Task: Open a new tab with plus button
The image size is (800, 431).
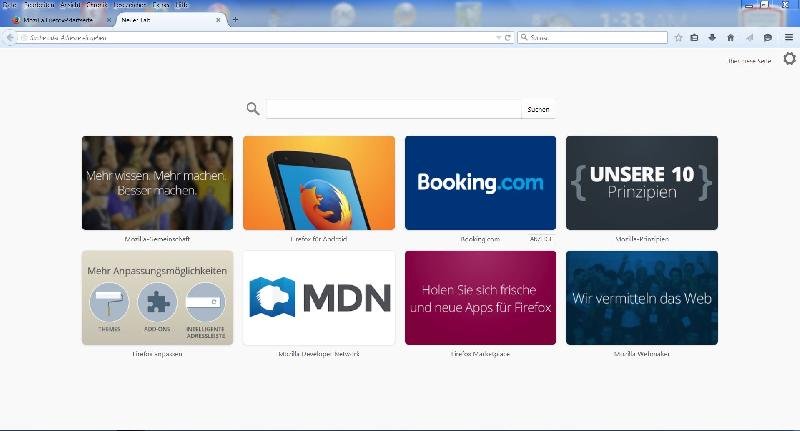Action: [x=235, y=20]
